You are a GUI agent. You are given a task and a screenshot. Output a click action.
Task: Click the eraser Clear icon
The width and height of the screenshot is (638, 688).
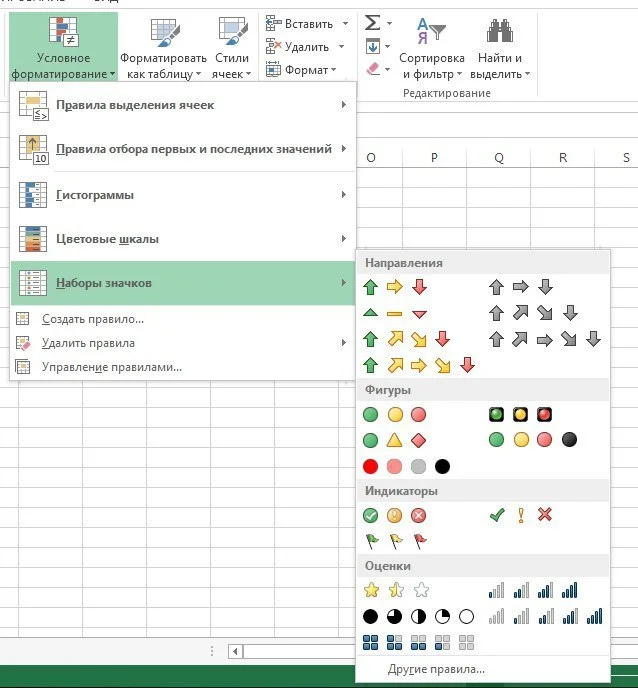(373, 69)
